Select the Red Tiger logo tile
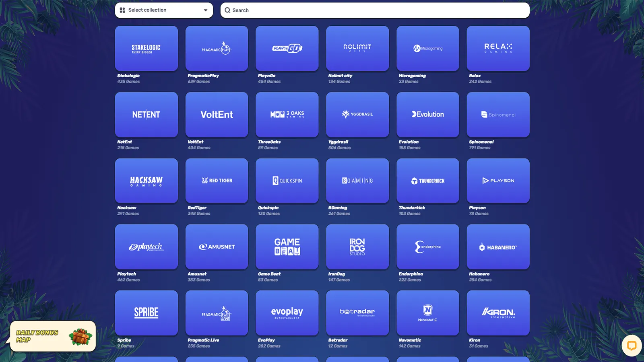 [217, 181]
